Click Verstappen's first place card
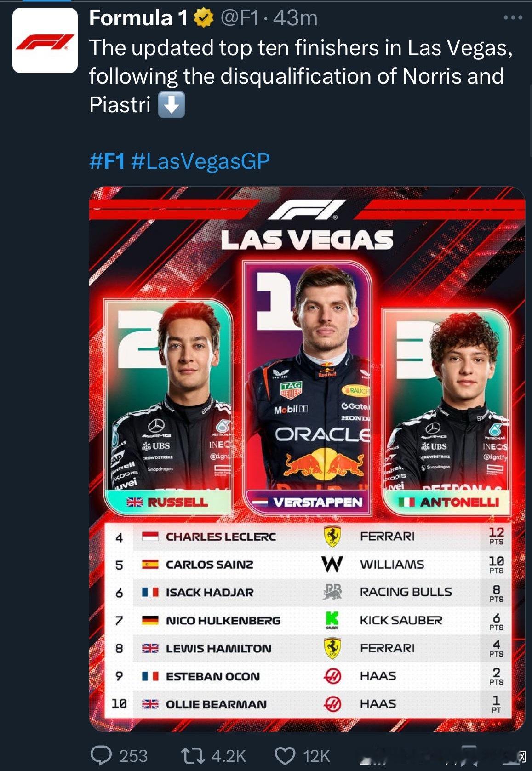Image resolution: width=532 pixels, height=771 pixels. 308,386
